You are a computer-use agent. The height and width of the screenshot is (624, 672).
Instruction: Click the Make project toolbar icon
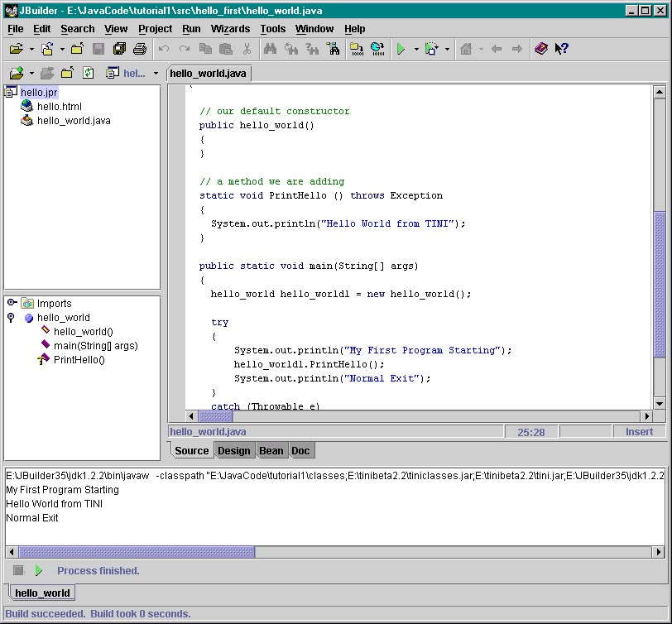tap(358, 49)
